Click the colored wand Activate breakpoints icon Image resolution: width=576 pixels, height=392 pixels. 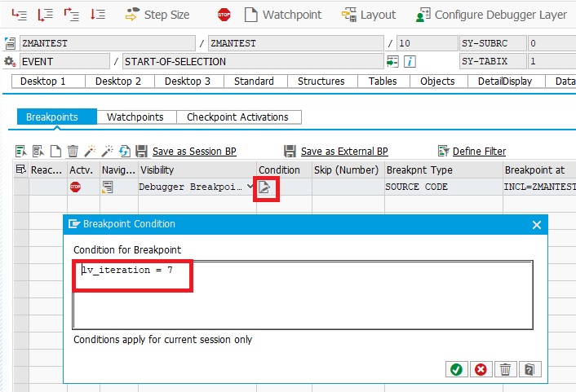click(90, 151)
